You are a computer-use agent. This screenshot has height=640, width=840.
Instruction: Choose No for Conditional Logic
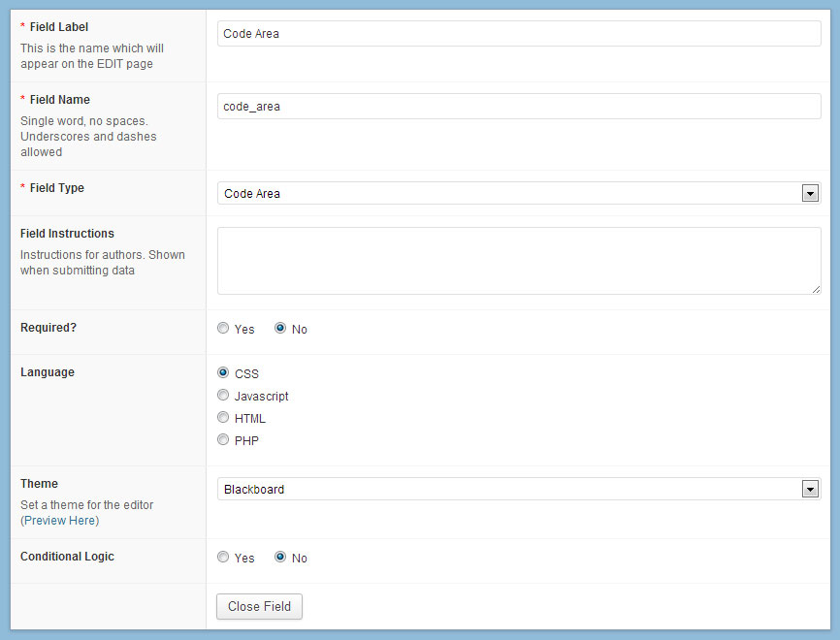coord(280,557)
